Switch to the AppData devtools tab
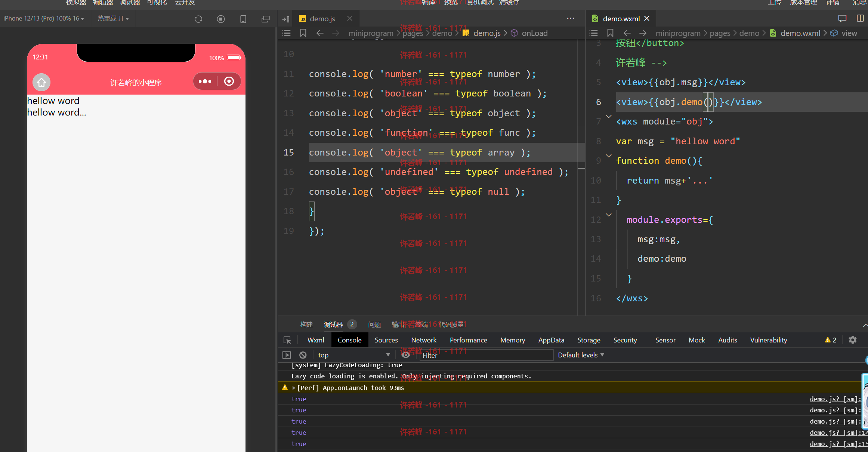 tap(551, 340)
